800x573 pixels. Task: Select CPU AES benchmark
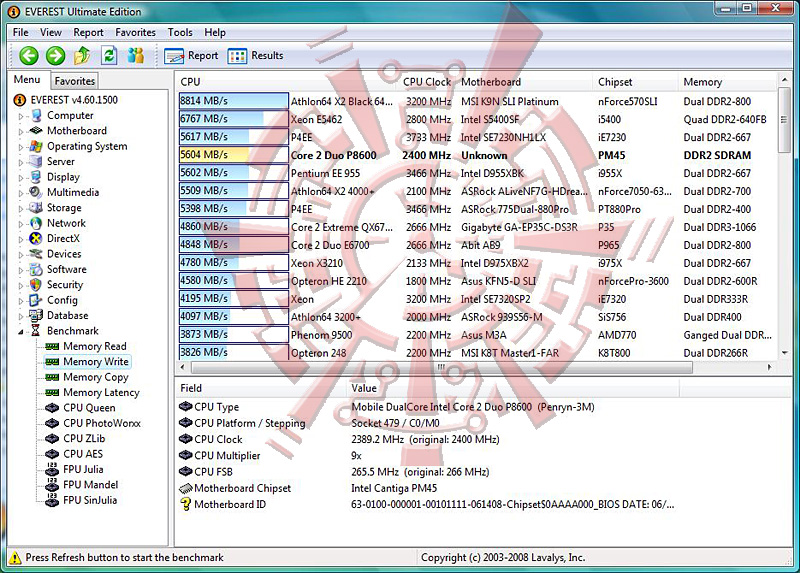[x=83, y=454]
